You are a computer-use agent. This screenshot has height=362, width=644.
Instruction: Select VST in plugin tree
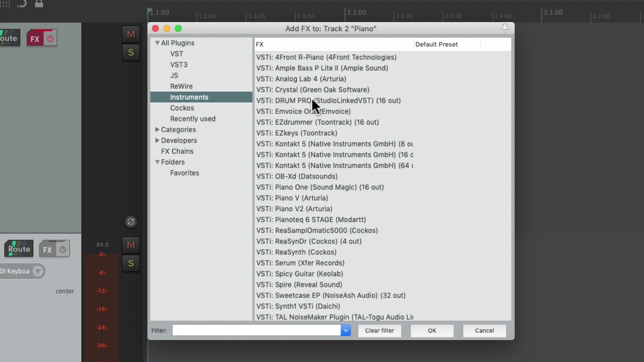coord(177,54)
